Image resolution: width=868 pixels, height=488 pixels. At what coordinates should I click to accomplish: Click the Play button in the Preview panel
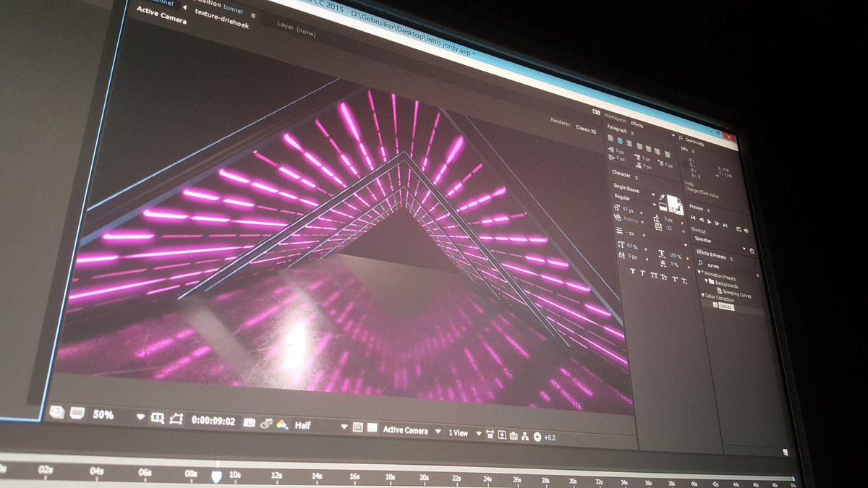tap(710, 221)
